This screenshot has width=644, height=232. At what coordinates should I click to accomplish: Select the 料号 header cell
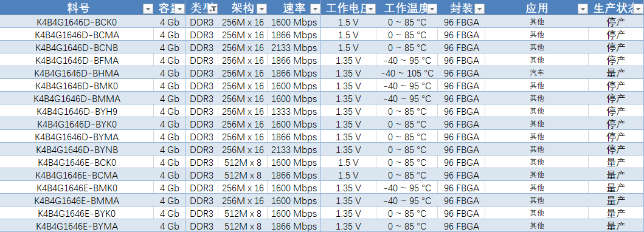[x=77, y=8]
